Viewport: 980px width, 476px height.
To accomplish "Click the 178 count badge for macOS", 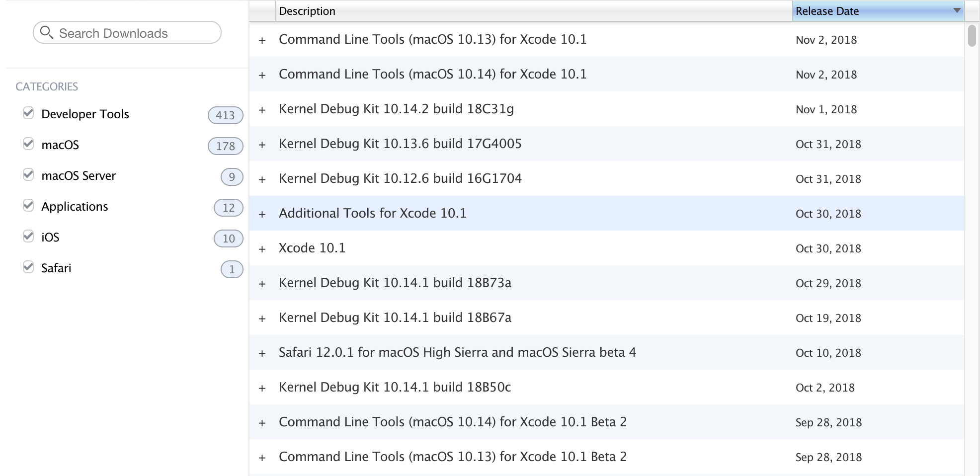I will [x=225, y=146].
